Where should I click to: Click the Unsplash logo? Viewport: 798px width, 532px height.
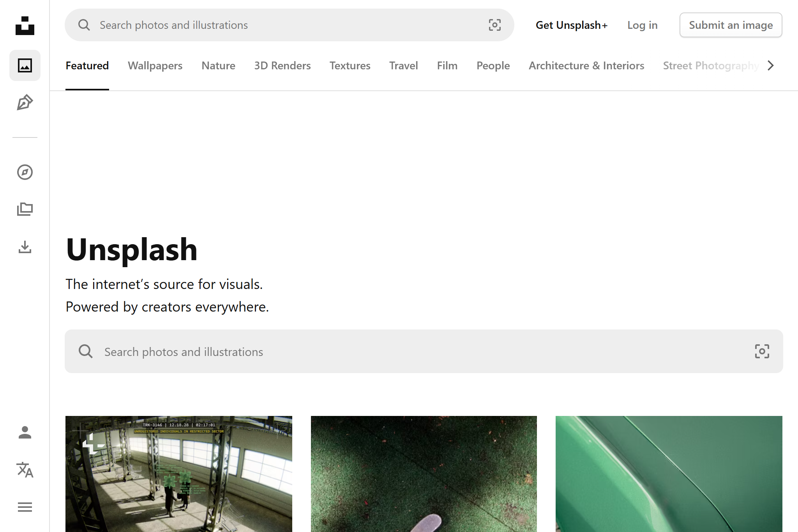pyautogui.click(x=25, y=26)
